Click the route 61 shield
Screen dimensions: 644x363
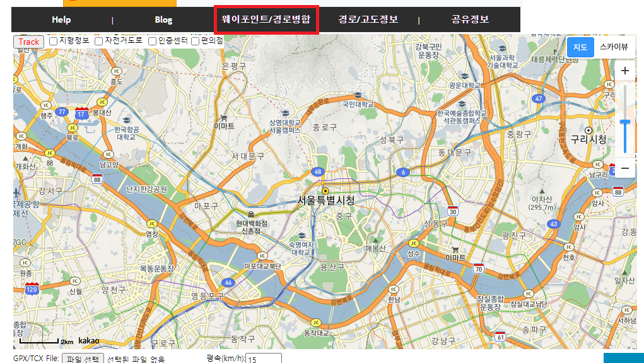(x=500, y=337)
